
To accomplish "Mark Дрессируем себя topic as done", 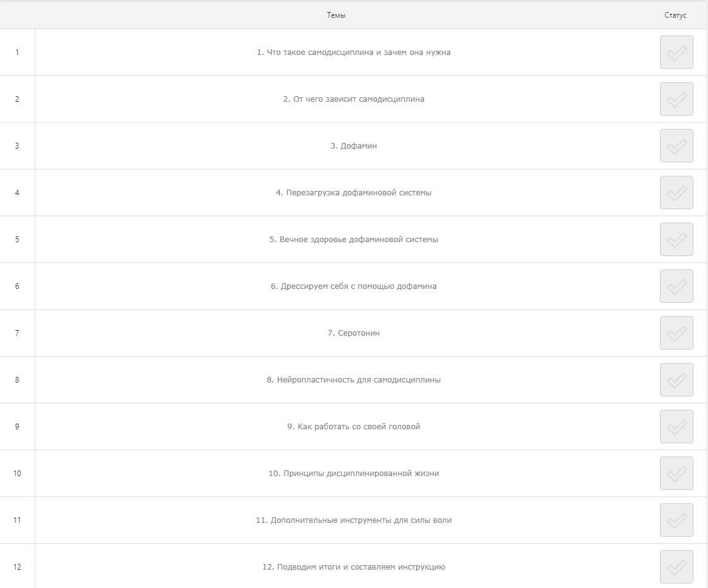I will pyautogui.click(x=676, y=286).
